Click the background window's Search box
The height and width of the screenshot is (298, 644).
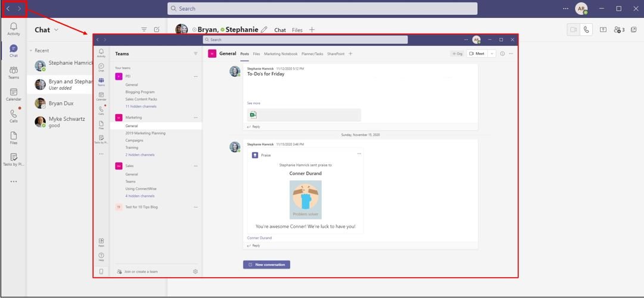(x=322, y=8)
